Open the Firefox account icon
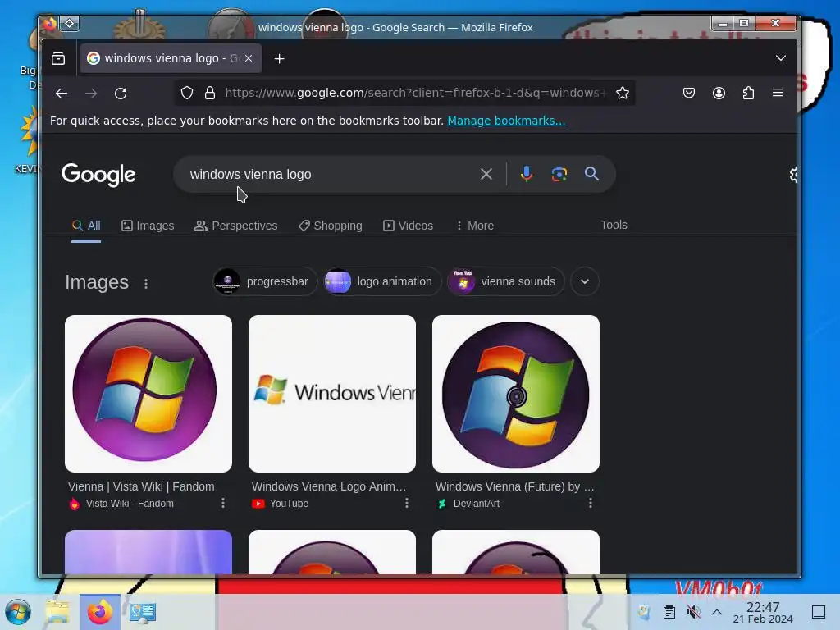840x630 pixels. pos(719,94)
